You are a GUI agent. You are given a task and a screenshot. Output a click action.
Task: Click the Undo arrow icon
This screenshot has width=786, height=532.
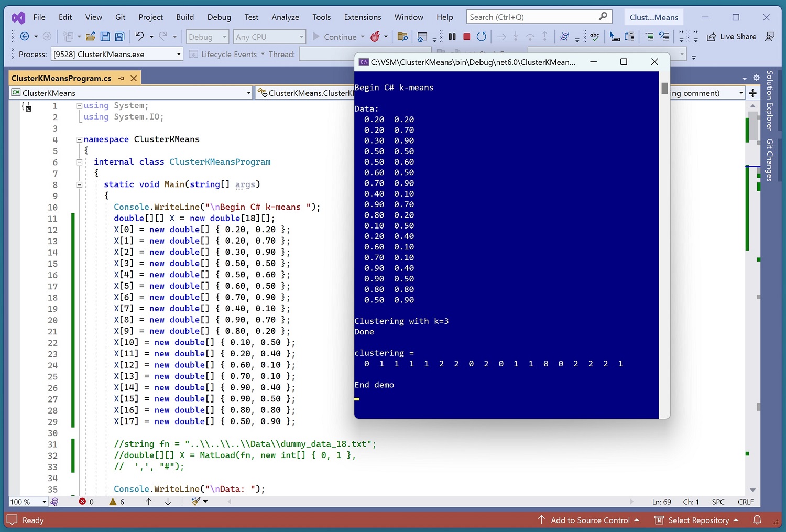(139, 37)
